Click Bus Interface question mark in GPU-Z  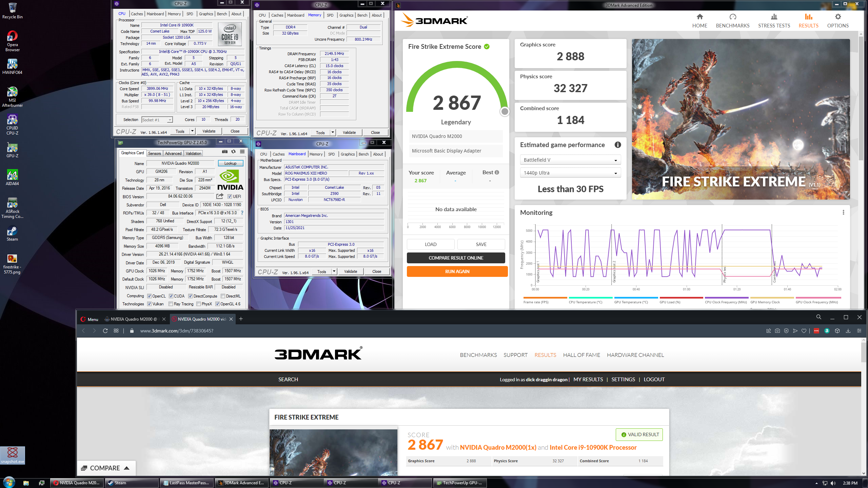(x=242, y=213)
